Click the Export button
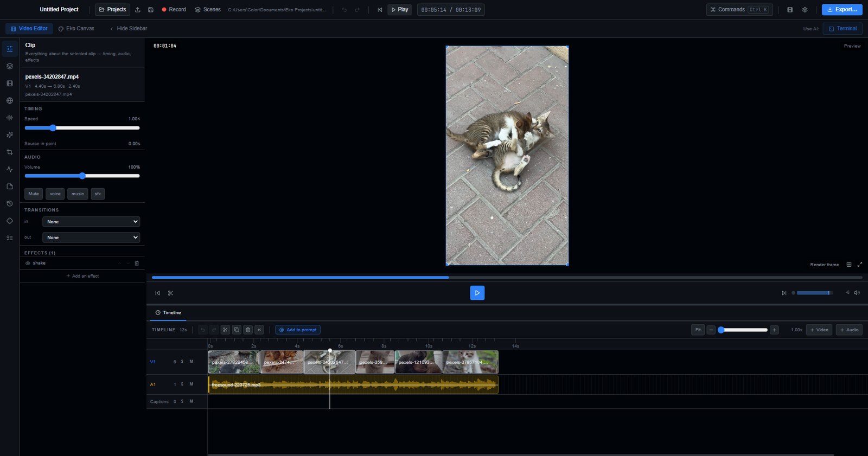Image resolution: width=868 pixels, height=456 pixels. [x=842, y=10]
